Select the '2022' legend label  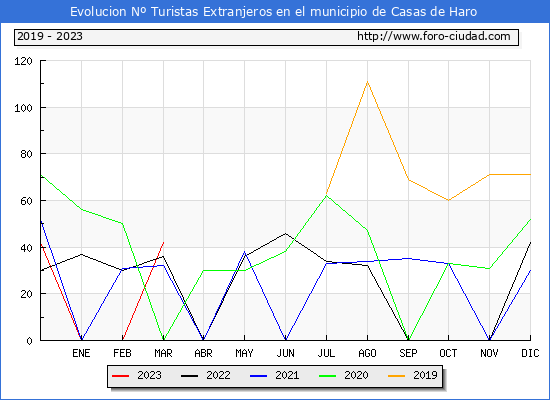coord(219,375)
